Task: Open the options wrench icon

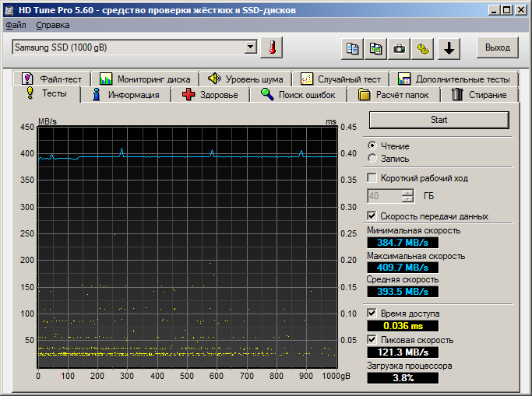Action: 423,48
